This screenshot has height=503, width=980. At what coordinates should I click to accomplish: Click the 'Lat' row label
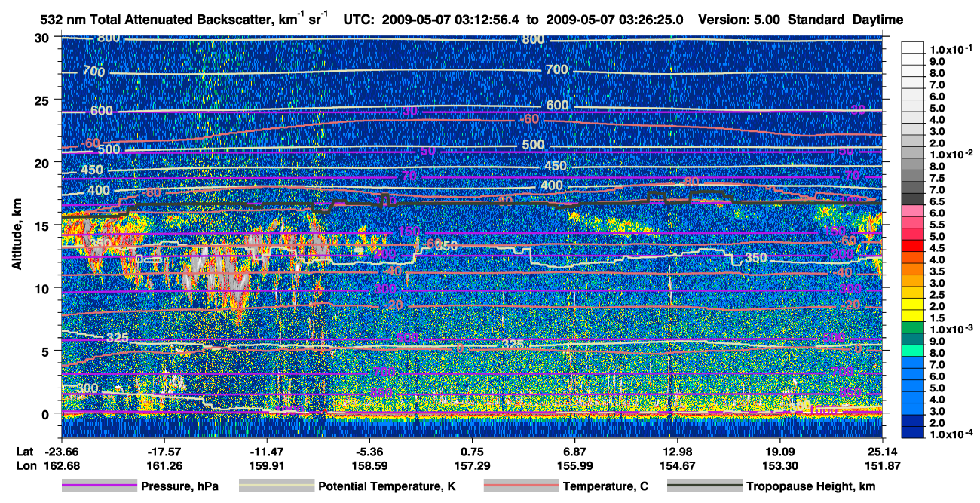point(25,452)
